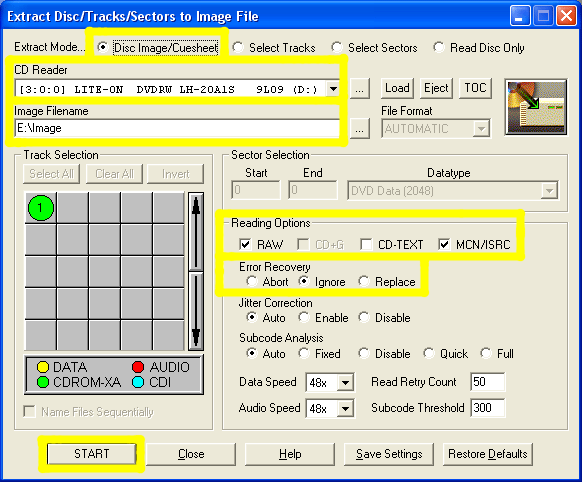Uncheck the MCN/ISRC option
The width and height of the screenshot is (582, 482).
point(444,245)
